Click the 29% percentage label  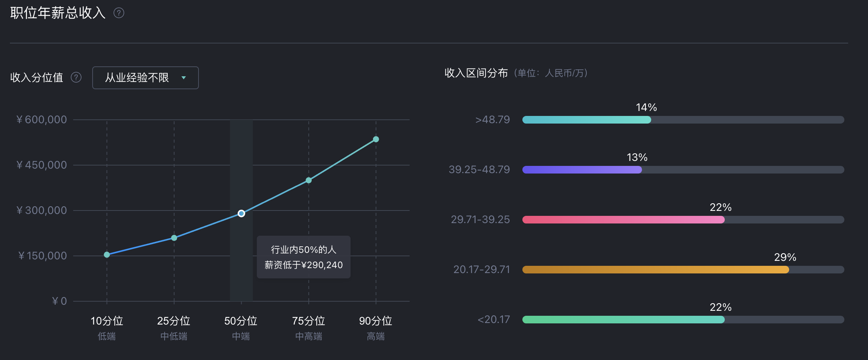click(785, 257)
